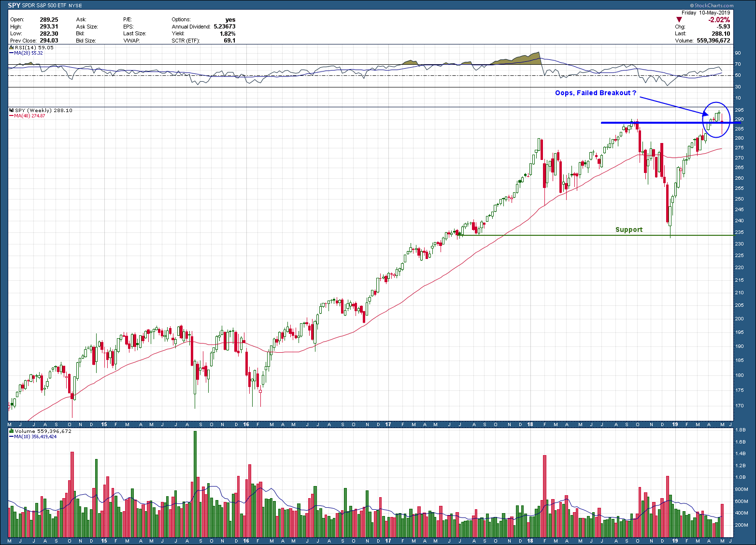Click the 'RSI(14) 59.05' legend text
The width and height of the screenshot is (756, 545).
point(34,48)
